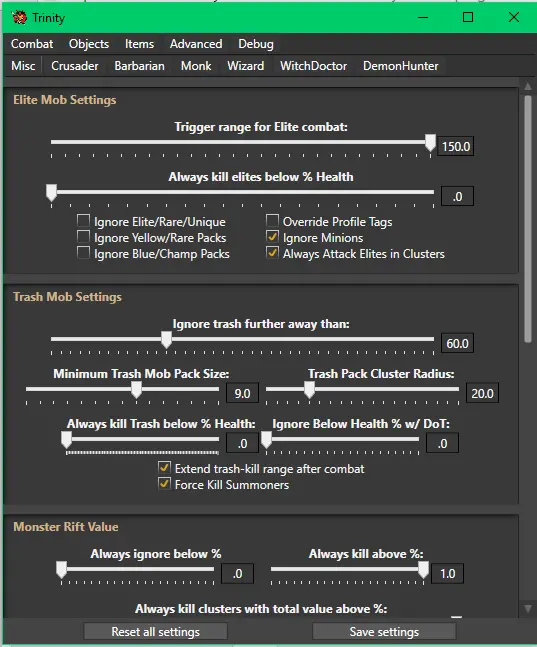Screen dimensions: 537x647
Task: Toggle the Ignore Minions checkbox
Action: pos(272,236)
